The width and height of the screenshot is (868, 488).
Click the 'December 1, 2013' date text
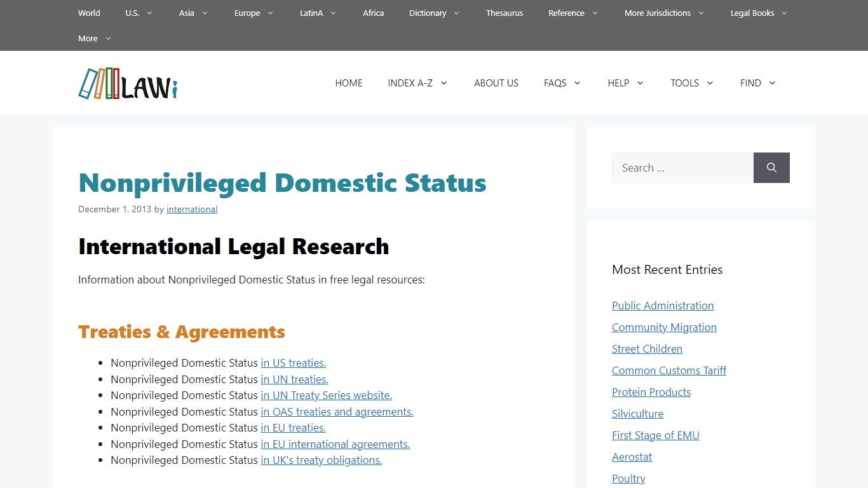pos(115,209)
